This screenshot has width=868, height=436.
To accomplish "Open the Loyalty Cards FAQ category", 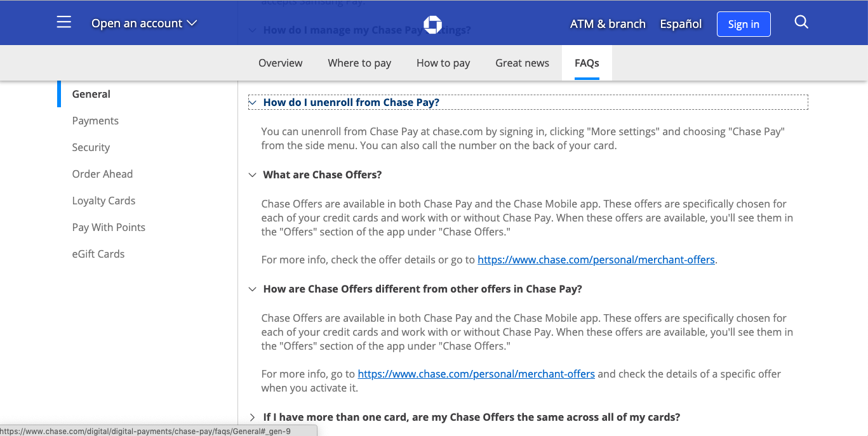I will (103, 201).
